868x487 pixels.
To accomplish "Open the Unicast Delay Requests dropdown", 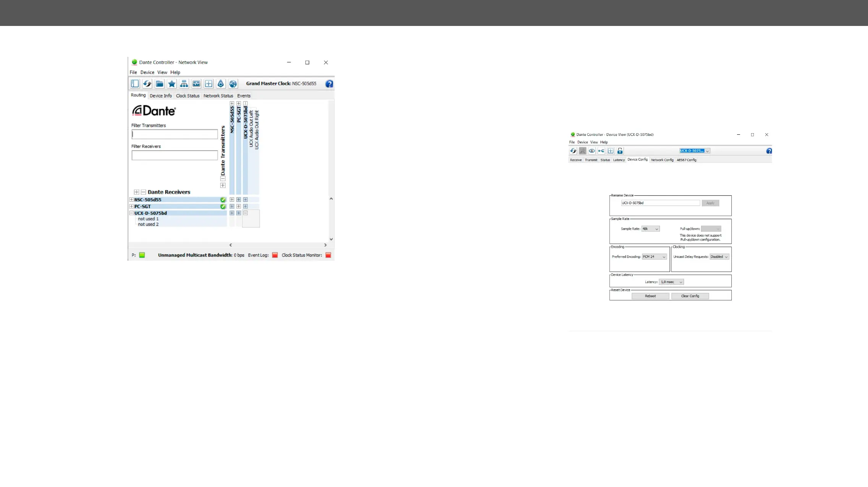I will (719, 257).
